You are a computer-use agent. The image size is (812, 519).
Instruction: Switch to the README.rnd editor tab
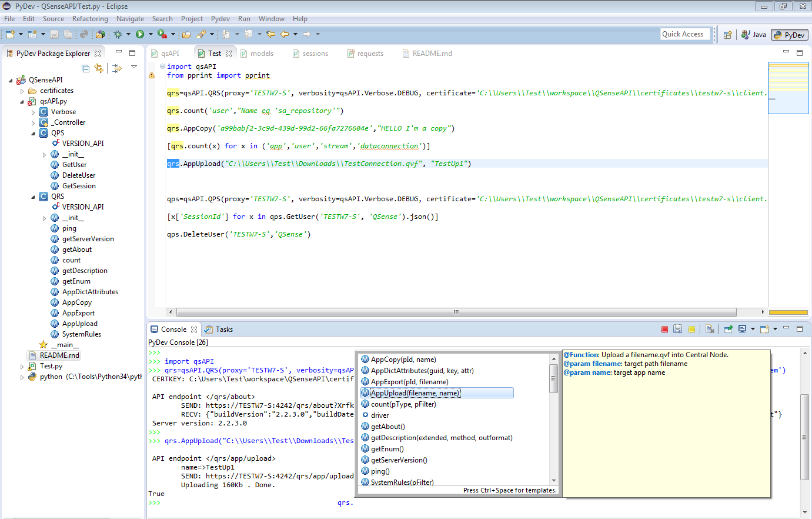(427, 54)
